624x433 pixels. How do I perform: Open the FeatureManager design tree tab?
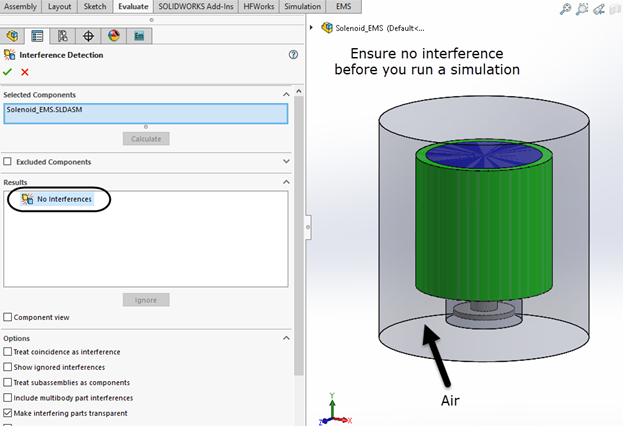(13, 36)
